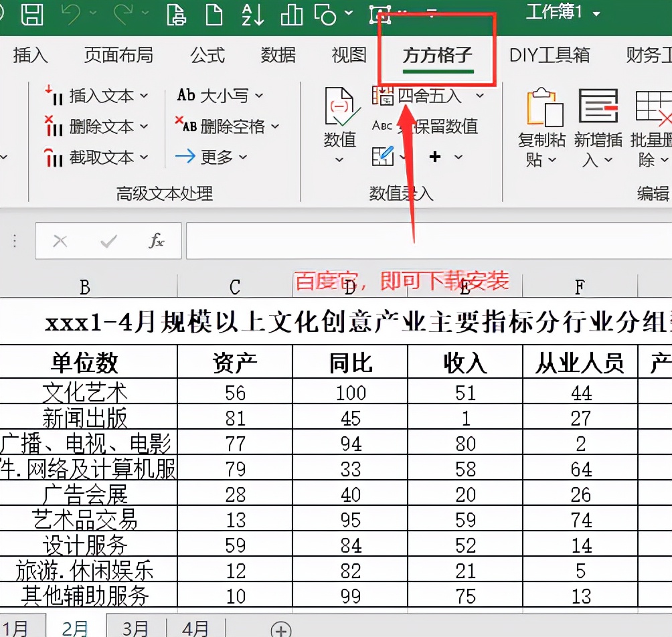Select the 3月 sheet tab

point(135,628)
